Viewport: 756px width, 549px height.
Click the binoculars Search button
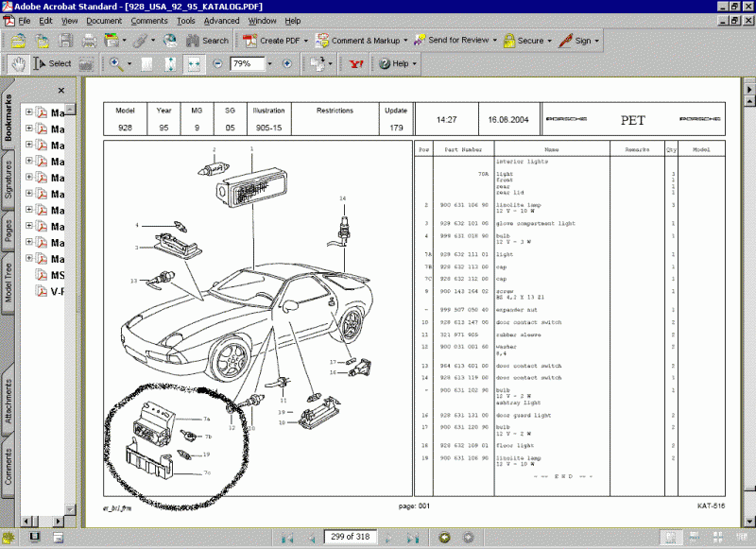[207, 41]
